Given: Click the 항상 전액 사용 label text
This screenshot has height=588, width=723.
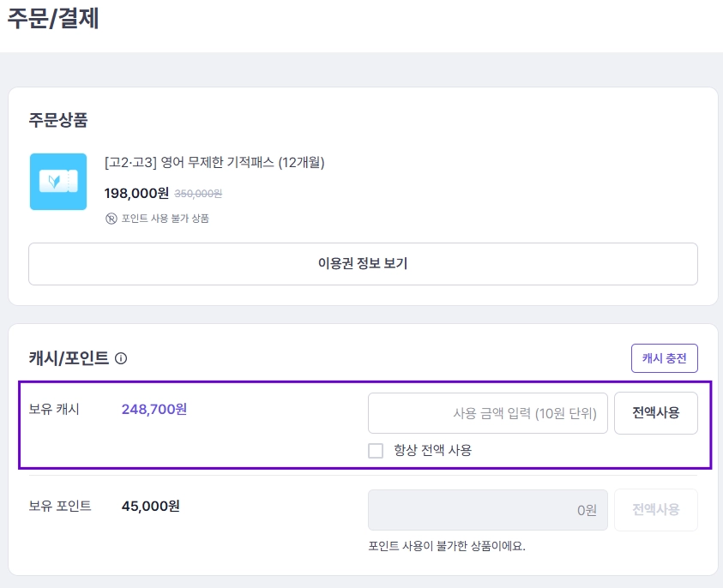Looking at the screenshot, I should point(432,450).
